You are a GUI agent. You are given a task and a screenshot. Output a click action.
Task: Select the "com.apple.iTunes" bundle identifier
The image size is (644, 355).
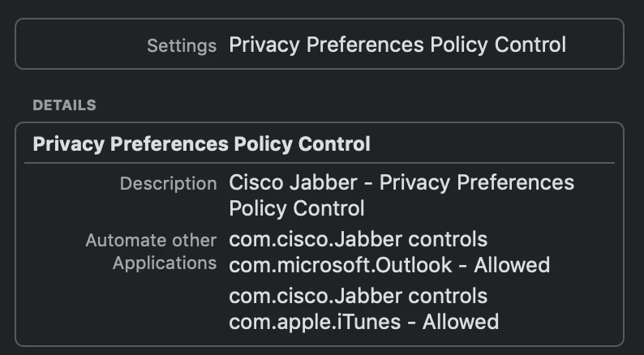point(315,322)
